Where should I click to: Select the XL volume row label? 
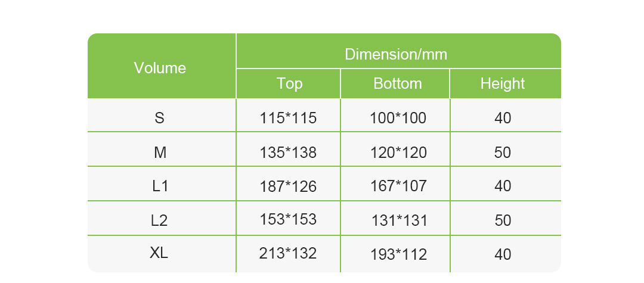(x=159, y=253)
